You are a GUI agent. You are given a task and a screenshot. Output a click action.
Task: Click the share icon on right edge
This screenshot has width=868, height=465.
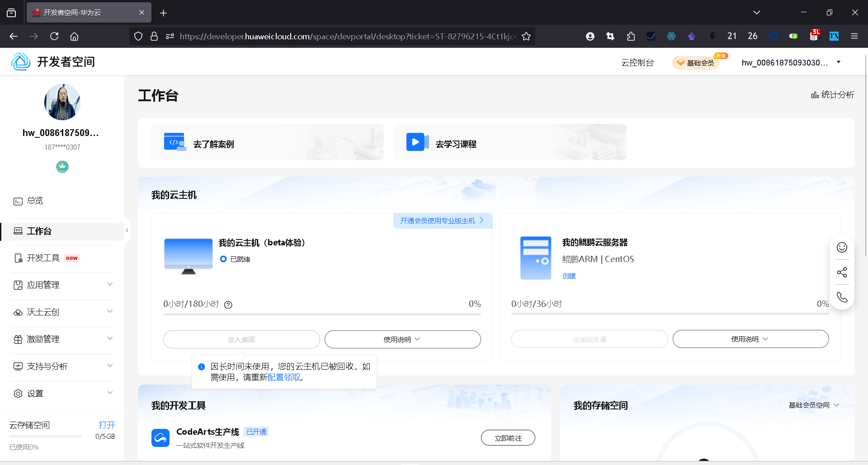(x=842, y=272)
